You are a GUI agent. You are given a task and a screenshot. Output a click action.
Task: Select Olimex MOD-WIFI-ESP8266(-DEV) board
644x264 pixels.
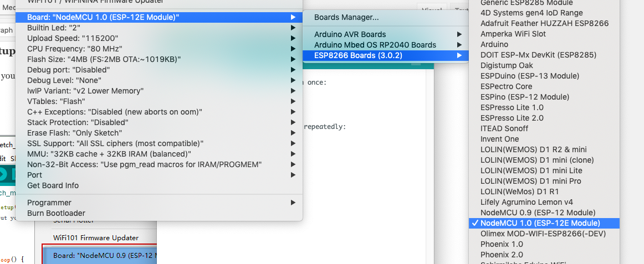544,233
